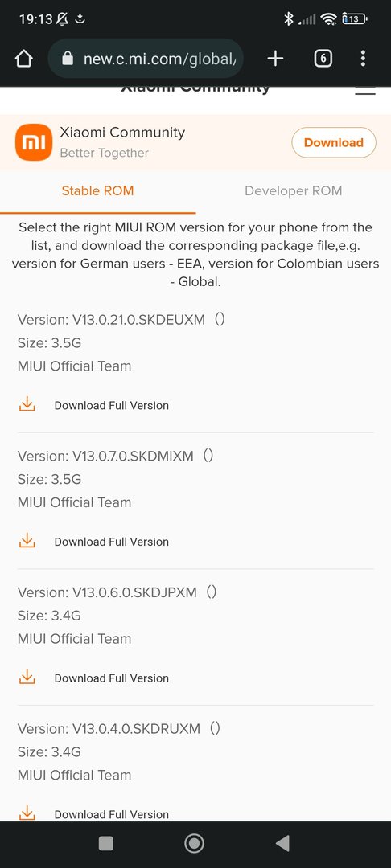Click download icon for V13.0.7.0.SKDMIXM
391x868 pixels.
pos(27,541)
